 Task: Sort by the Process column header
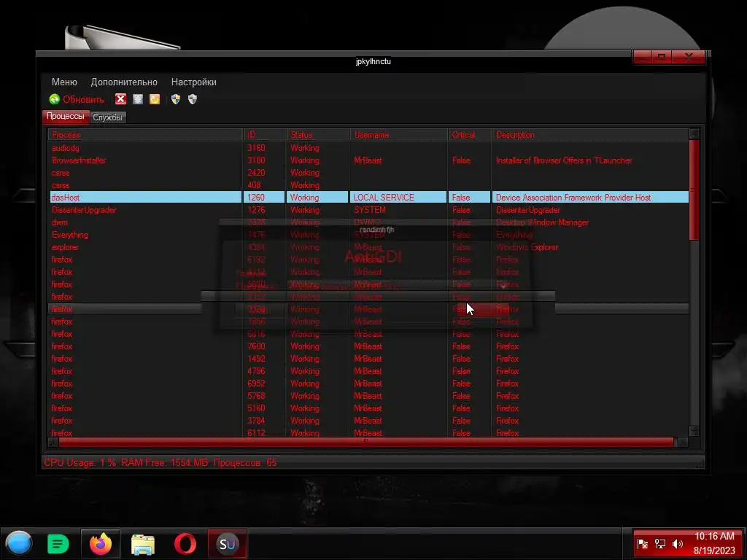[145, 135]
